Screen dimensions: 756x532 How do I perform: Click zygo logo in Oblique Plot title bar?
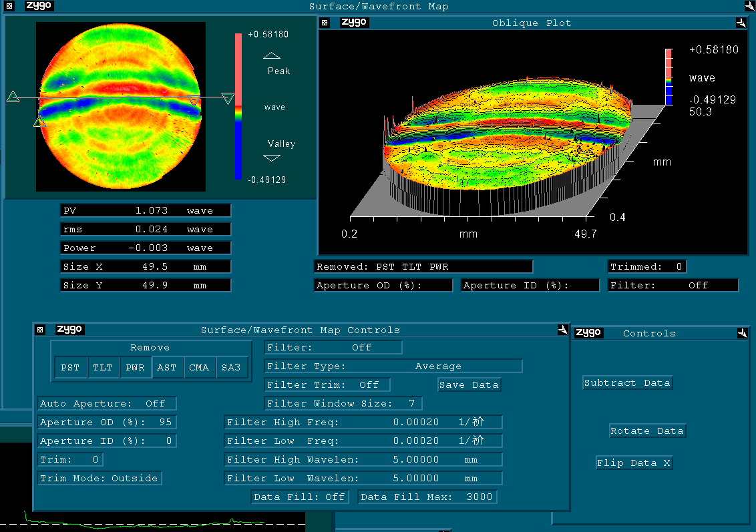(354, 22)
